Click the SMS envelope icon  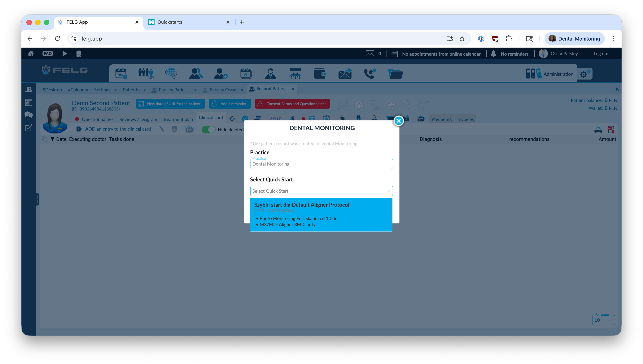pyautogui.click(x=345, y=73)
